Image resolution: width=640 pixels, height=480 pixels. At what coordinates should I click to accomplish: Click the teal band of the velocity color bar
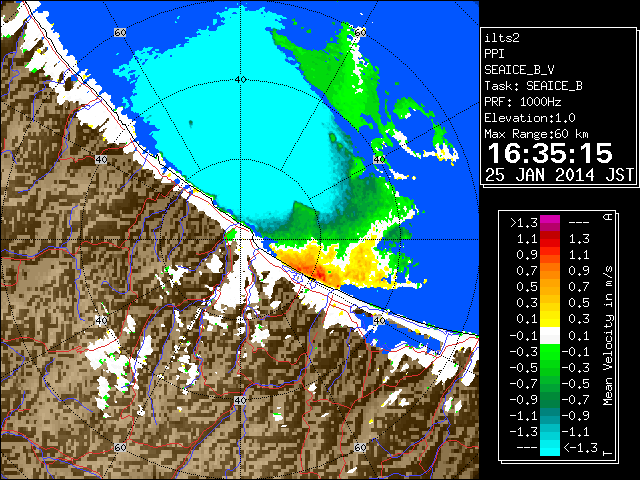point(550,416)
